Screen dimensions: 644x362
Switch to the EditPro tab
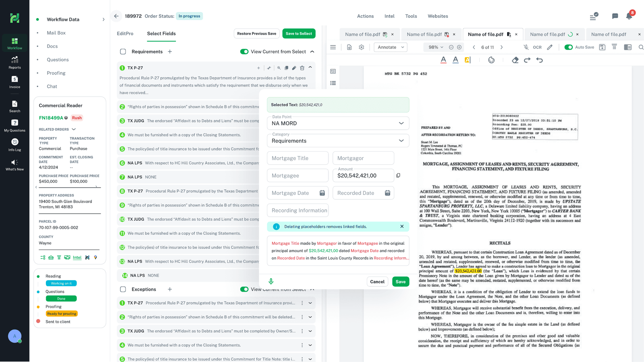[125, 33]
